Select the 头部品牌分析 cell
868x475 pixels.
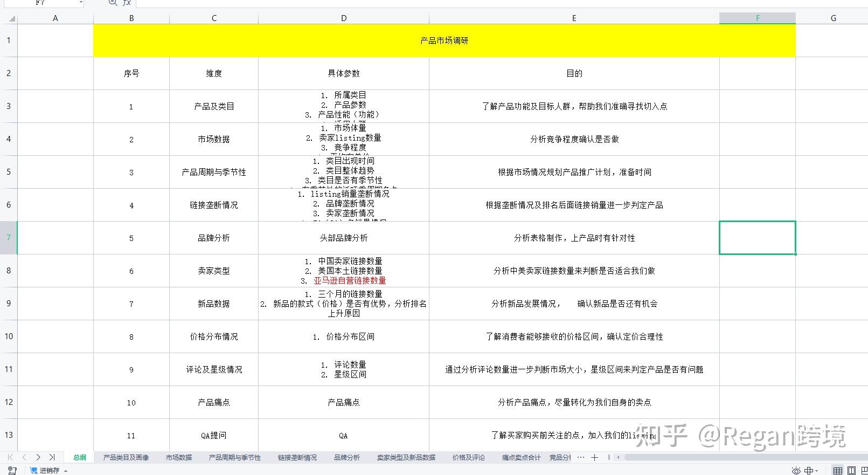[x=344, y=238]
